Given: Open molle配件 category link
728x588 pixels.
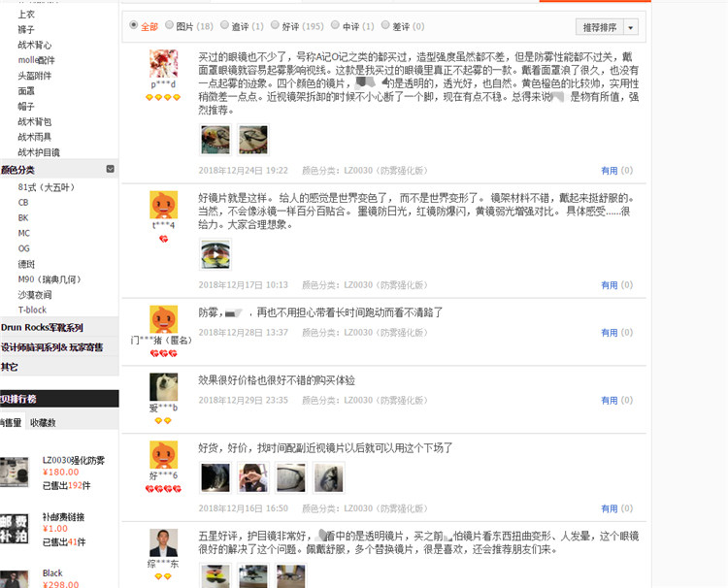Looking at the screenshot, I should 36,60.
